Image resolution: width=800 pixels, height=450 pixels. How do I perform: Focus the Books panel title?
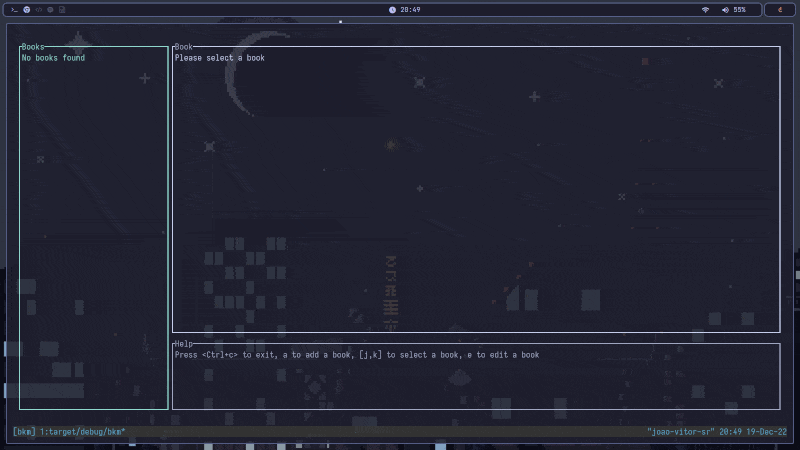[33, 46]
